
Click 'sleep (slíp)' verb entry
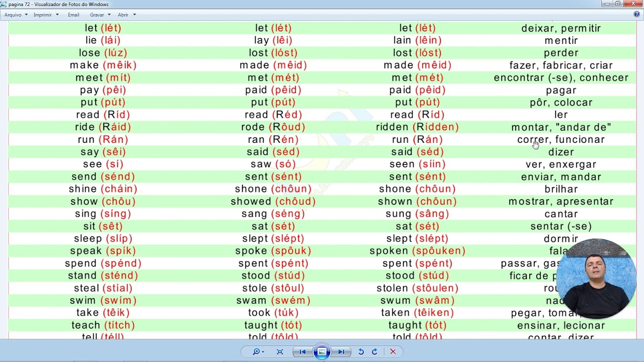click(x=103, y=239)
